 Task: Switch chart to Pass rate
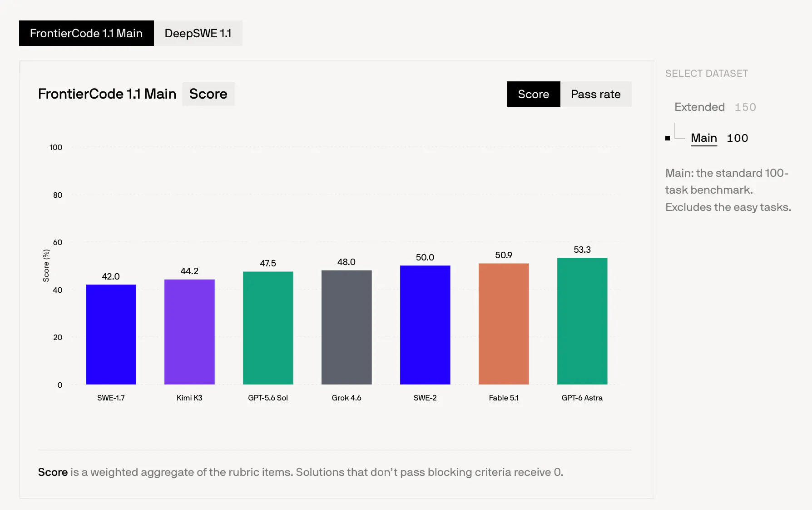click(596, 94)
